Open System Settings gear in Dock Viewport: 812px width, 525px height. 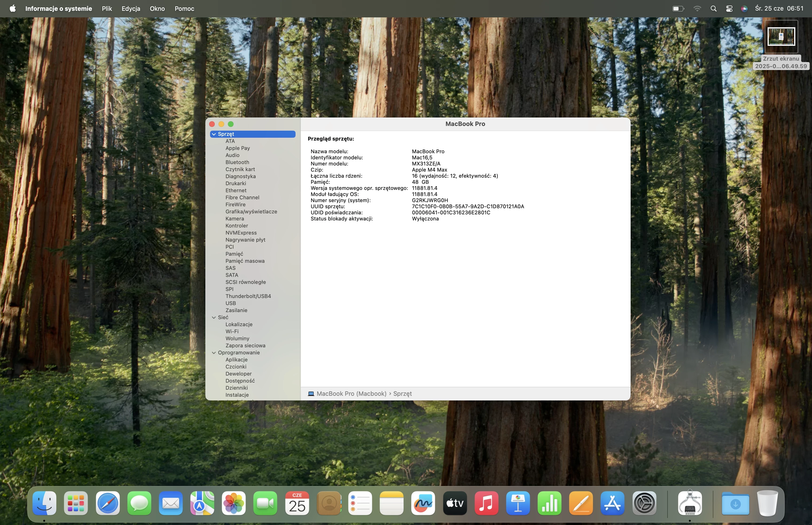point(644,503)
